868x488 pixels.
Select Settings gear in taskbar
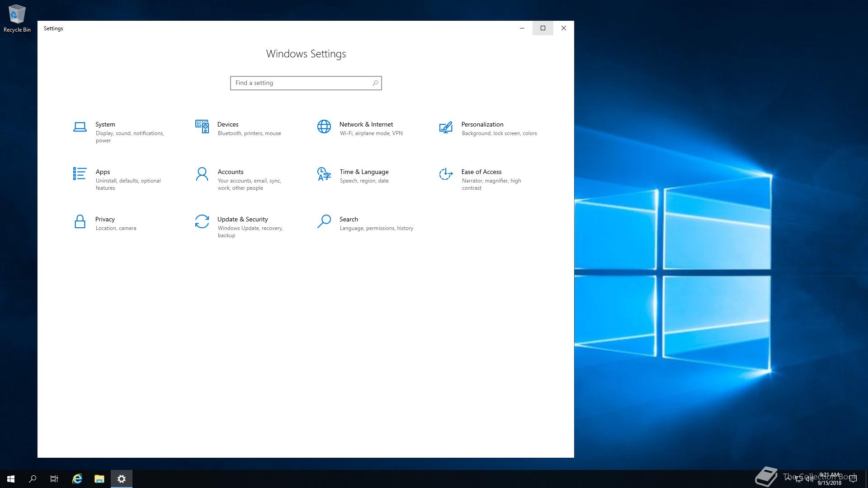pyautogui.click(x=122, y=479)
